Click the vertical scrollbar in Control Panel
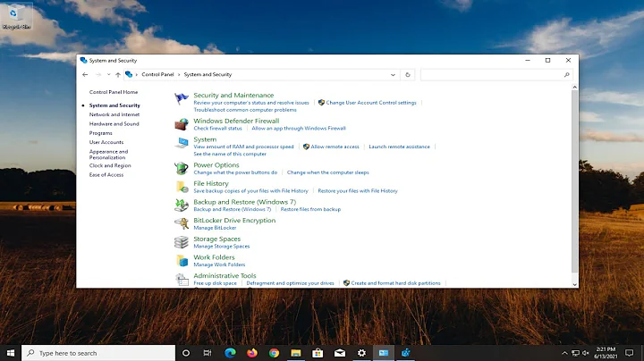This screenshot has height=361, width=644. [x=574, y=180]
